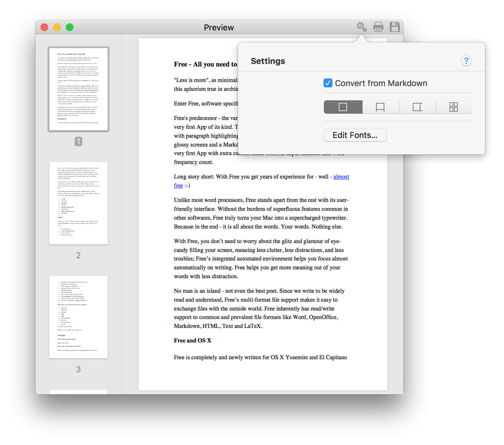The width and height of the screenshot is (504, 445).
Task: Select the four-grid layout option
Action: [x=454, y=107]
